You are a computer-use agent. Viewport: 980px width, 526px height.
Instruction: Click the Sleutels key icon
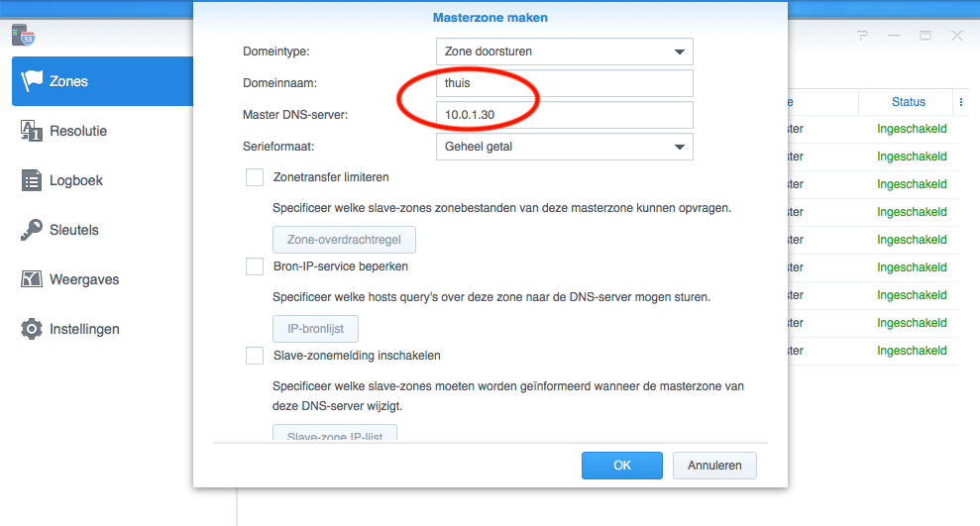pyautogui.click(x=32, y=229)
